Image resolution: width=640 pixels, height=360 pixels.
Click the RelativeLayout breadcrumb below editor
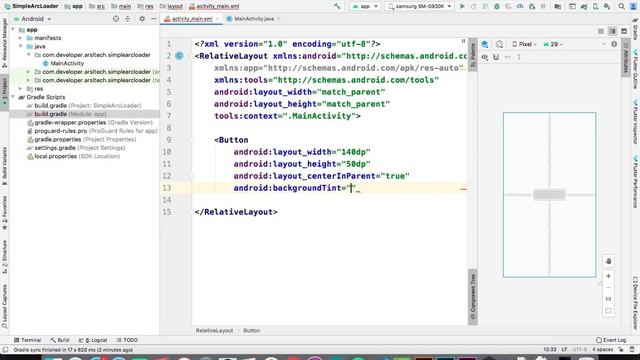[214, 331]
